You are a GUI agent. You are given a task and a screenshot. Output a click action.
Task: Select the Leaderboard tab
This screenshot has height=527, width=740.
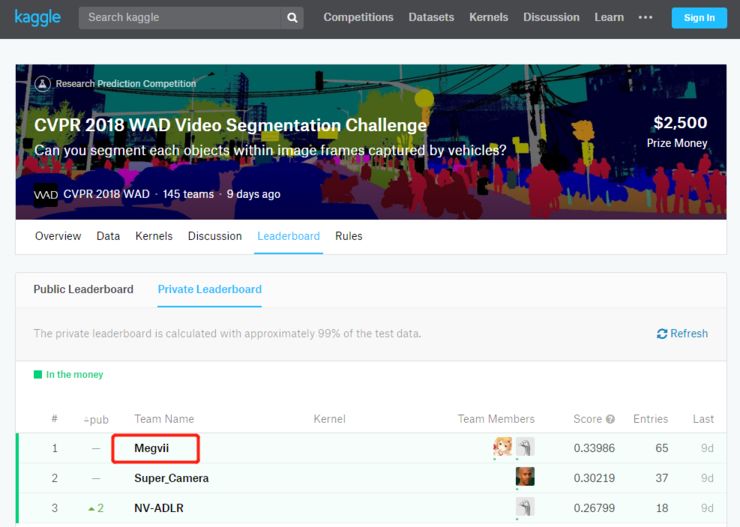point(288,236)
